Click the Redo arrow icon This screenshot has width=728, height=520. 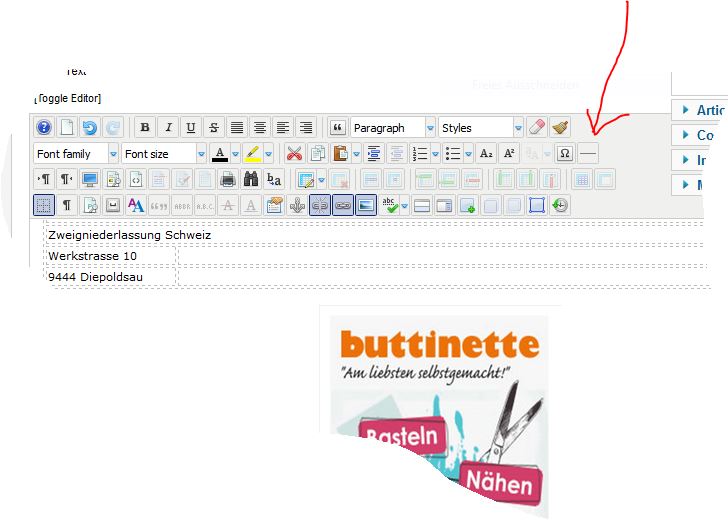[113, 127]
